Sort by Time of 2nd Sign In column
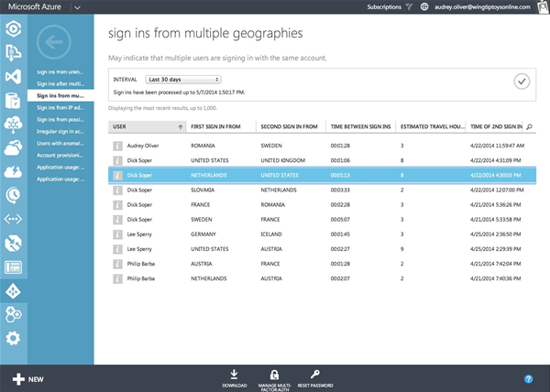 494,126
